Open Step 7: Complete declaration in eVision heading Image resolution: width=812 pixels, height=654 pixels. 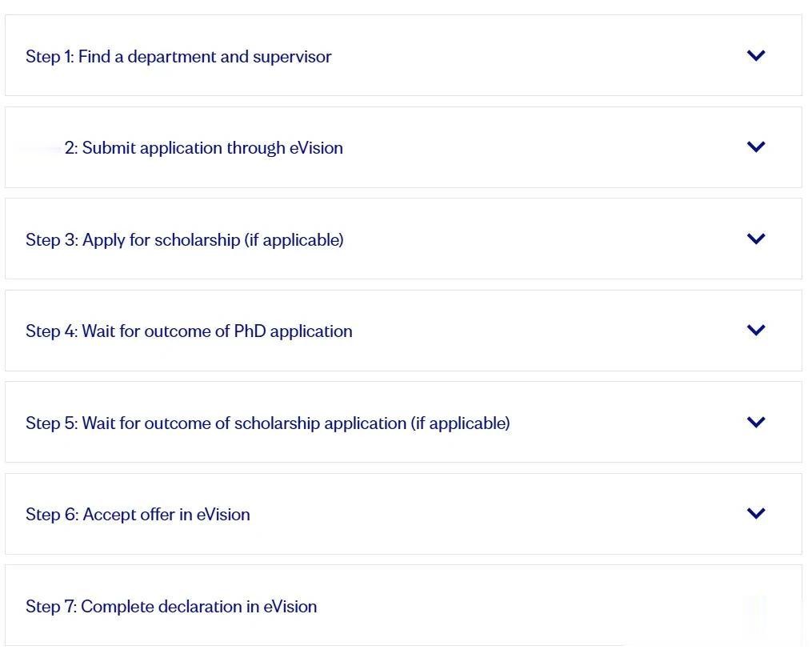[171, 607]
